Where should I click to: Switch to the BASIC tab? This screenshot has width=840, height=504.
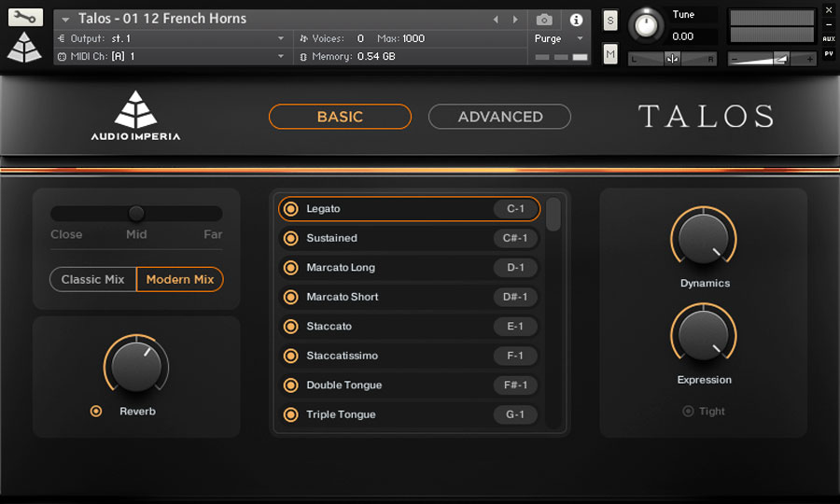340,117
